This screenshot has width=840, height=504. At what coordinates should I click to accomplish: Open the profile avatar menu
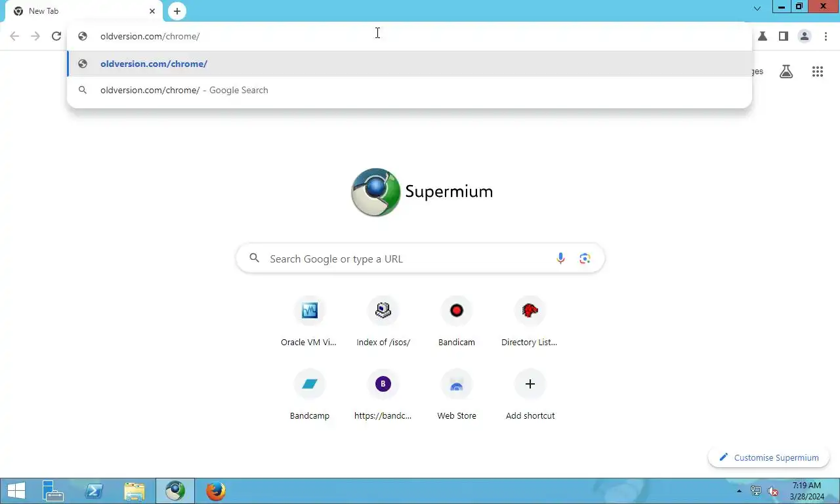pyautogui.click(x=805, y=36)
